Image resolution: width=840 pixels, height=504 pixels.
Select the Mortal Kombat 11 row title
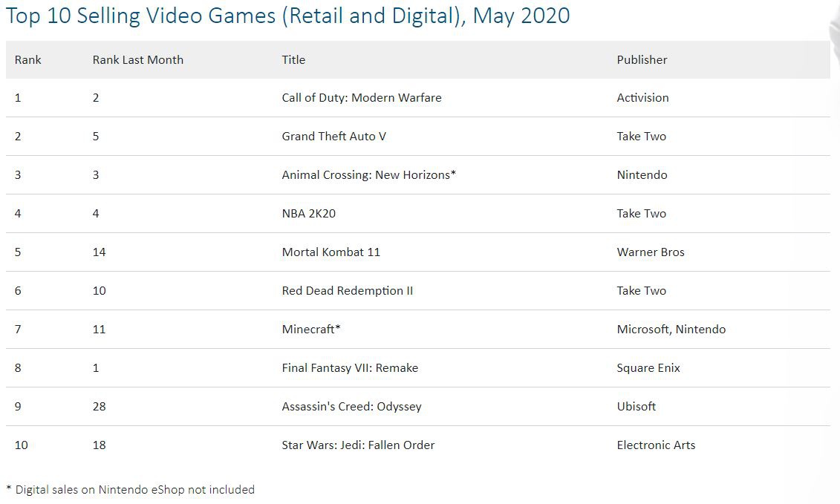click(x=331, y=252)
